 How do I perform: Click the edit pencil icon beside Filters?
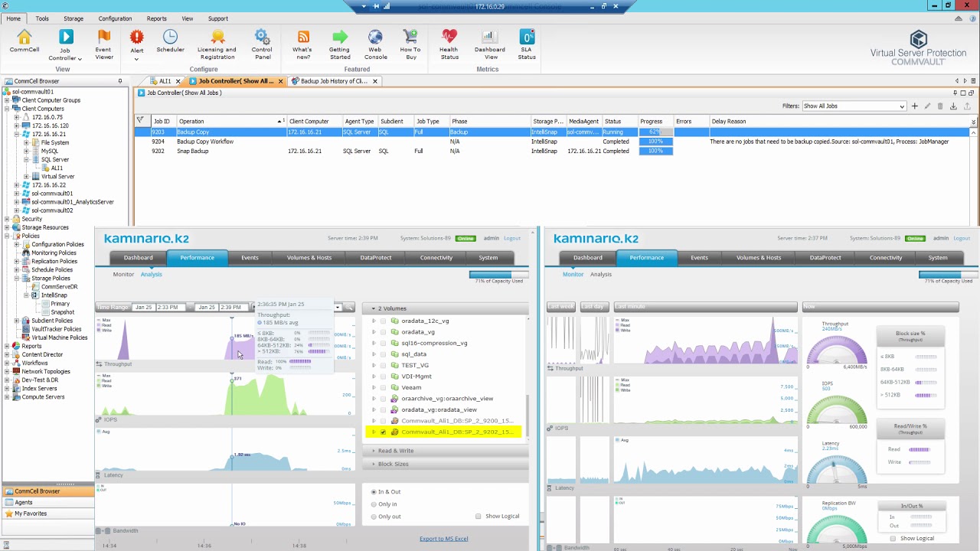927,106
